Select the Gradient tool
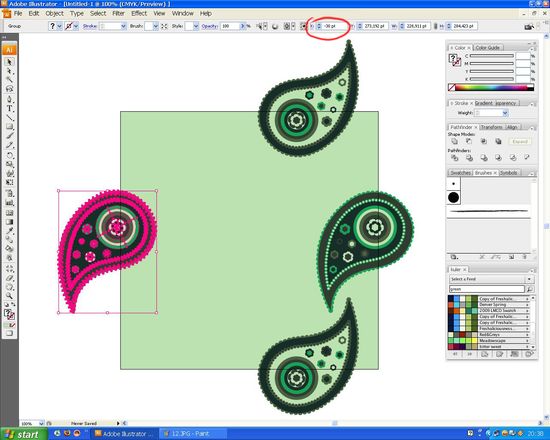 point(9,222)
